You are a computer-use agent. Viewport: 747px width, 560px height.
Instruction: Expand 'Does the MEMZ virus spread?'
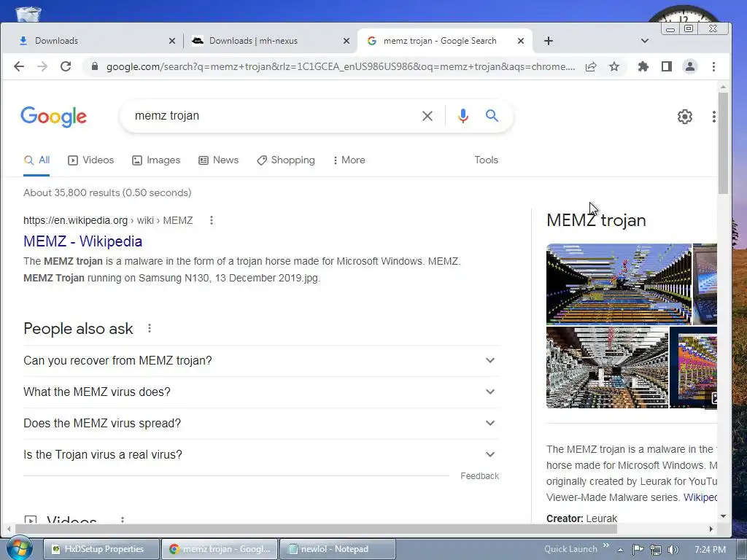pos(261,424)
